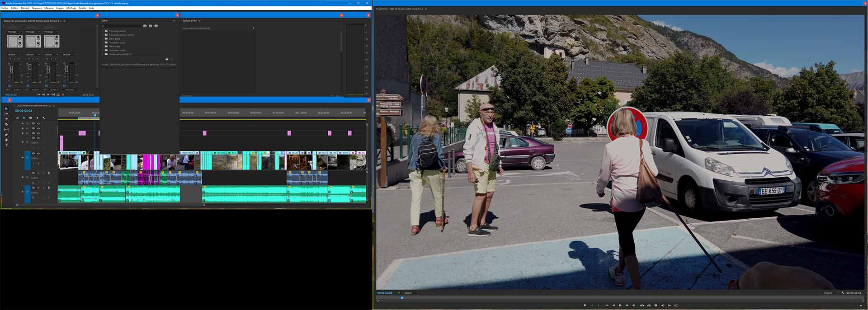The height and width of the screenshot is (310, 868).
Task: Select the Hand tool
Action: point(6,140)
